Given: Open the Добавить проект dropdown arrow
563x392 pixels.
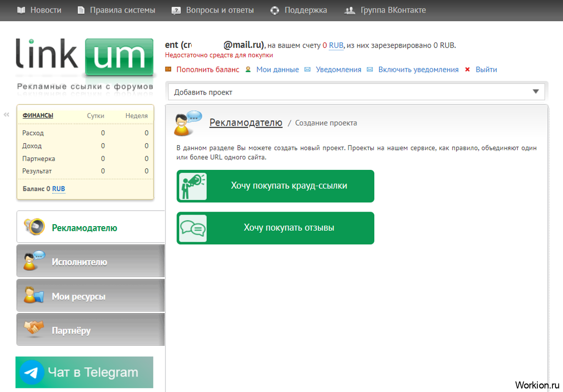Looking at the screenshot, I should [x=536, y=92].
